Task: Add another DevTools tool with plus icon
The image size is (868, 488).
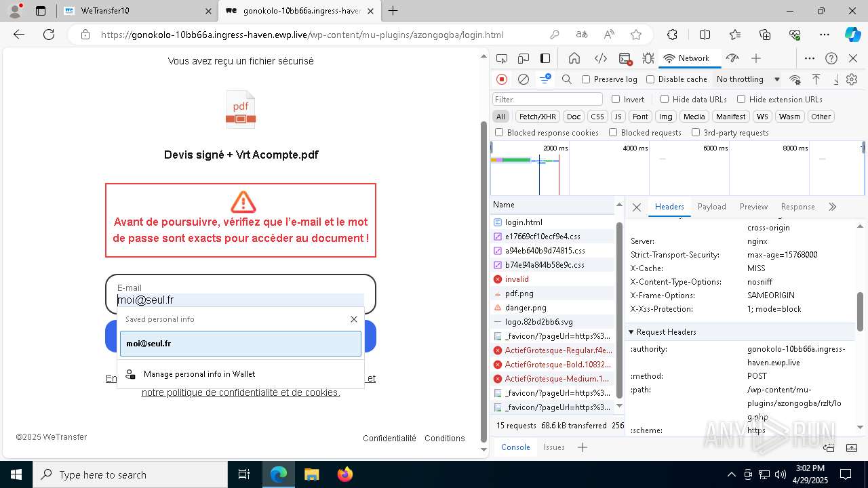Action: [756, 58]
